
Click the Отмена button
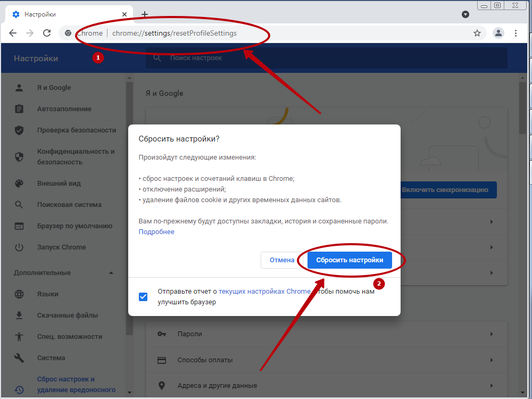tap(281, 260)
